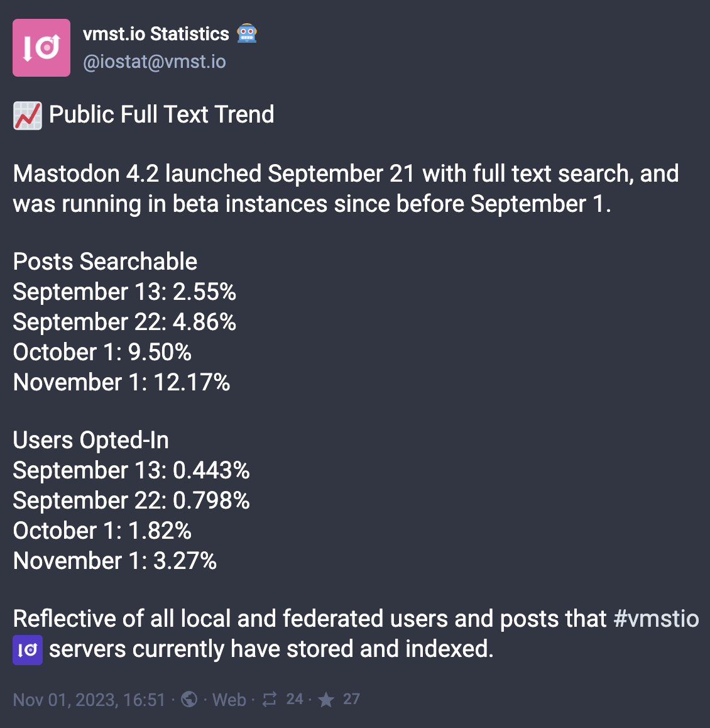Click the Public Full Text Trend heading
Viewport: 710px width, 728px height.
point(161,114)
